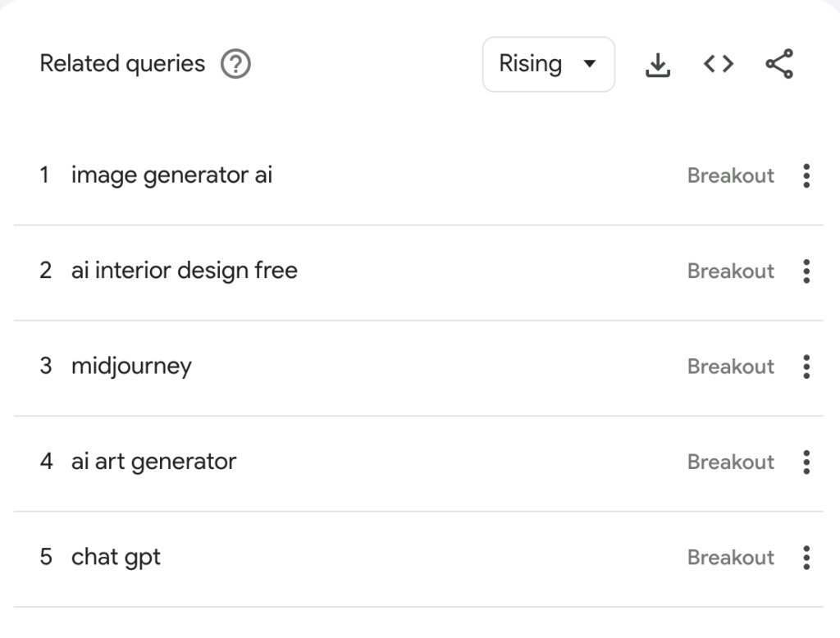Download the related queries data as CSV
This screenshot has height=638, width=840.
click(x=658, y=65)
